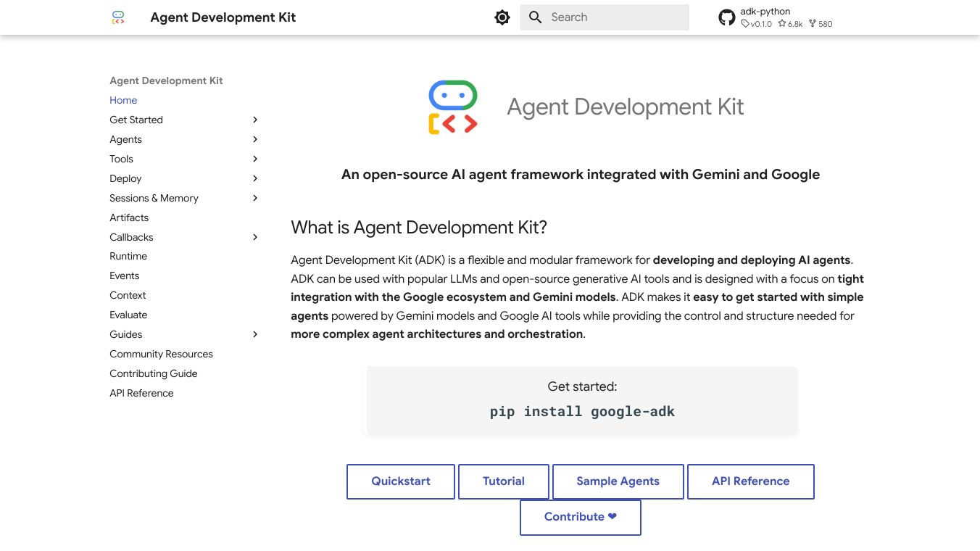
Task: Focus the Search input field
Action: coord(605,17)
